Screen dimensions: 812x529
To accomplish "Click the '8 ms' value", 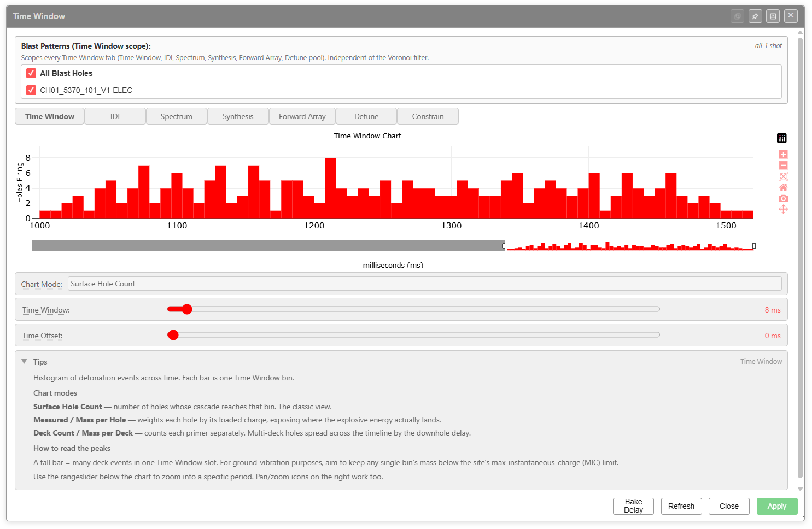I will point(773,310).
